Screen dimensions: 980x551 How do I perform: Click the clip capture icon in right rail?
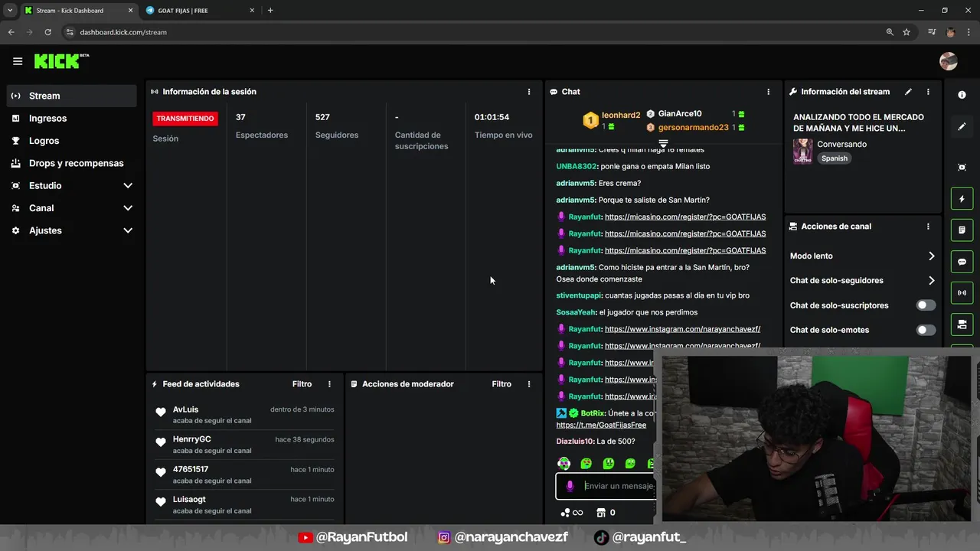962,168
